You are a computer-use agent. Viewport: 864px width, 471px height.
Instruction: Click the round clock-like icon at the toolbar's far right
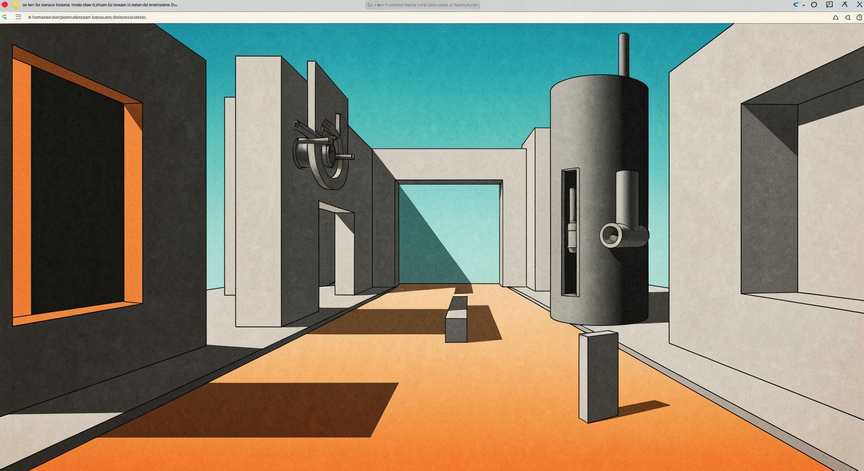pyautogui.click(x=860, y=18)
